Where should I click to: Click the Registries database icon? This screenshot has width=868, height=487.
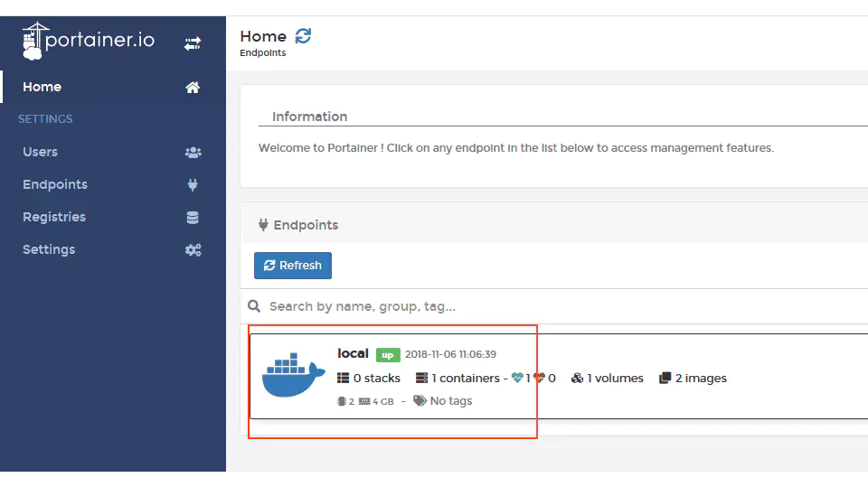tap(193, 218)
